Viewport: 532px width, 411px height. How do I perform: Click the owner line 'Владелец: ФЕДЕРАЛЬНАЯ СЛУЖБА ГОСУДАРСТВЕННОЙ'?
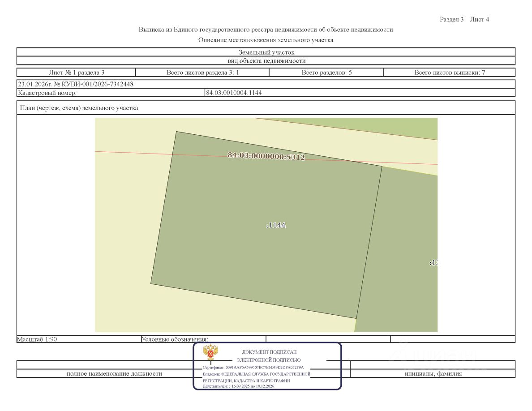(x=257, y=374)
